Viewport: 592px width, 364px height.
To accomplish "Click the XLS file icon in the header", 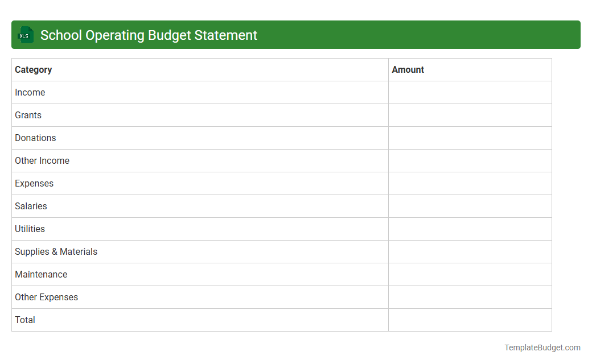I will coord(25,35).
